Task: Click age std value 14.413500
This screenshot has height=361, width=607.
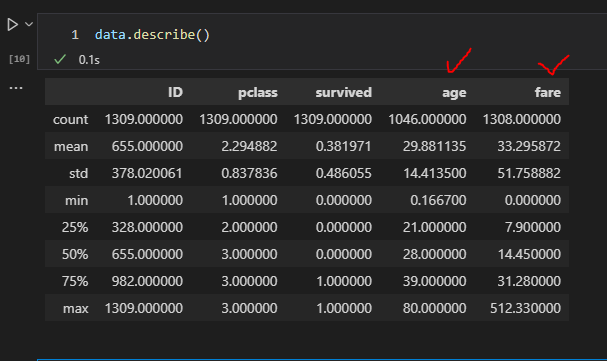Action: (x=435, y=173)
